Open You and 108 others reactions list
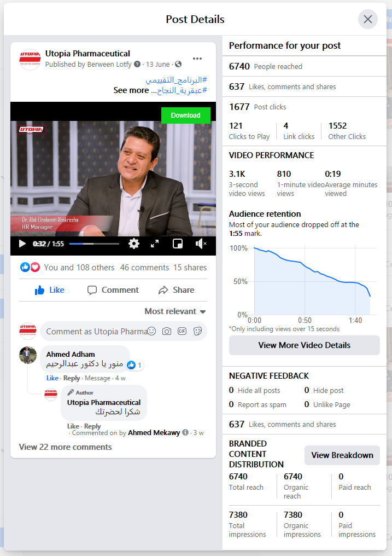Screen dimensions: 392x556 pos(79,268)
